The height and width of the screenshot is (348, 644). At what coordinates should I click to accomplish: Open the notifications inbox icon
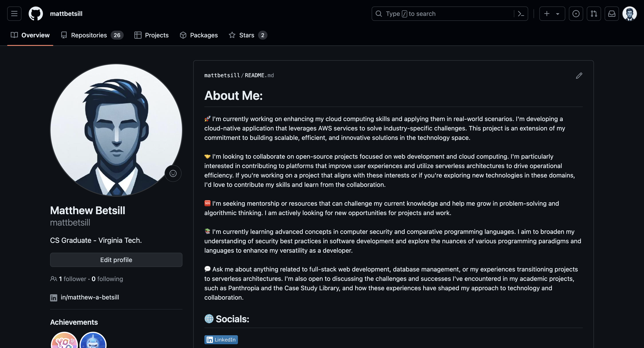612,13
